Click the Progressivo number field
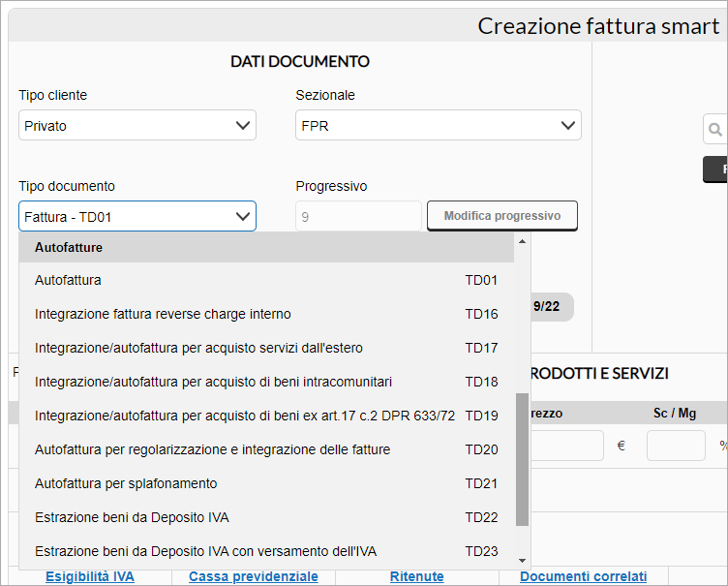 point(358,216)
